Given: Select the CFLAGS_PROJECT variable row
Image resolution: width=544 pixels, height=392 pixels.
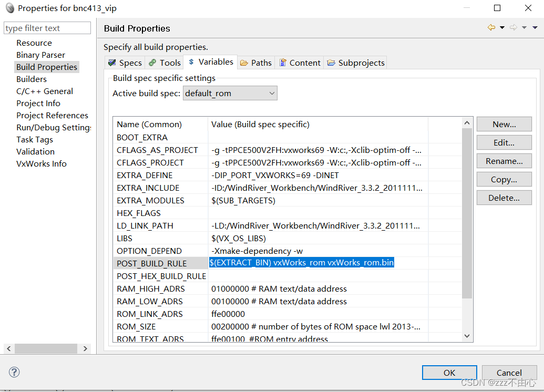Looking at the screenshot, I should [x=288, y=163].
